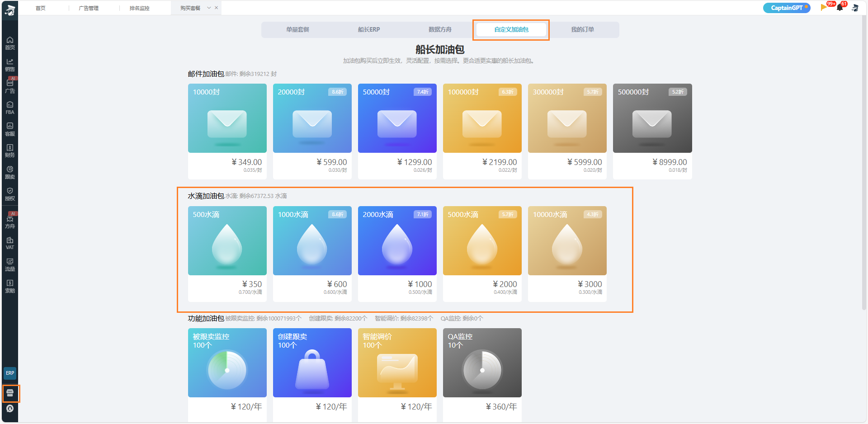Open the CaptainGPT button
The image size is (868, 424).
coord(787,8)
